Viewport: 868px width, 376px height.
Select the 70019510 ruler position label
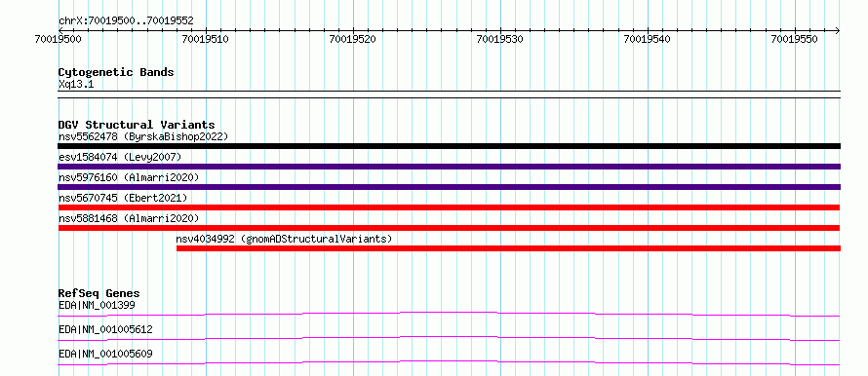click(x=206, y=39)
